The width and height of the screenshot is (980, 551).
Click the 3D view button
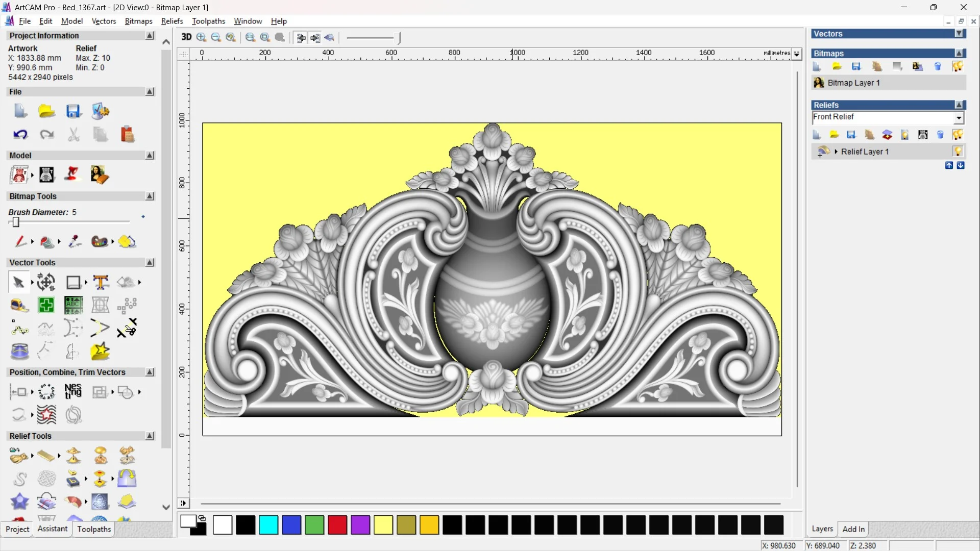[186, 37]
